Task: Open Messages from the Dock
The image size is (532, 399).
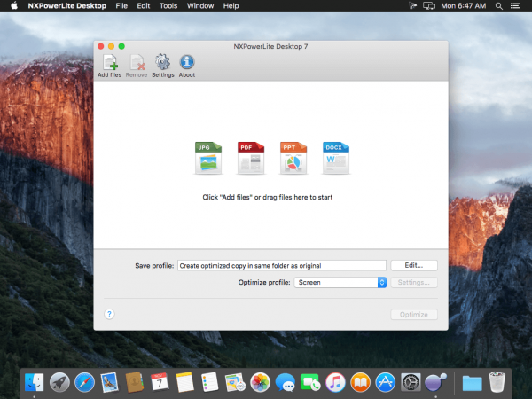Action: 285,382
